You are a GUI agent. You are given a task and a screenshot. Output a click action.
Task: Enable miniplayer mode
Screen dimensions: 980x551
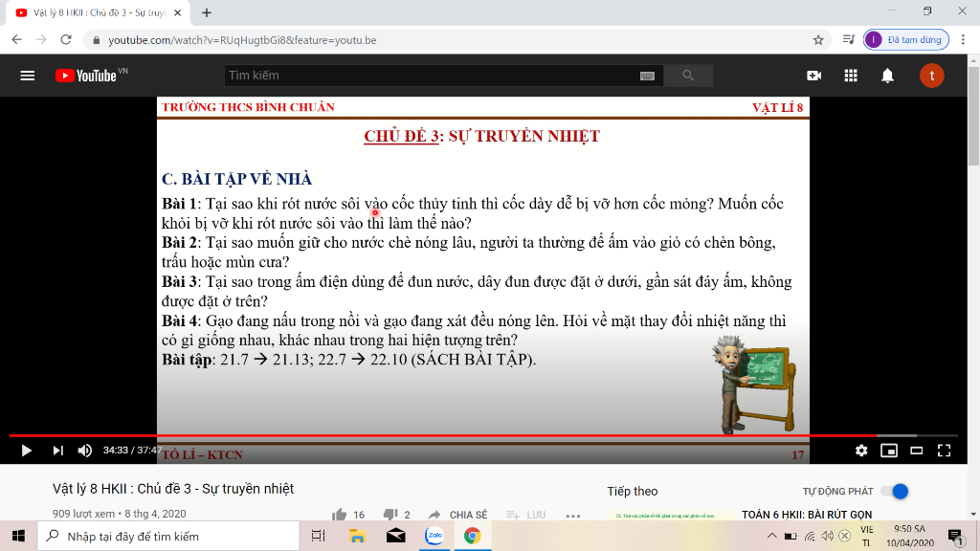889,451
